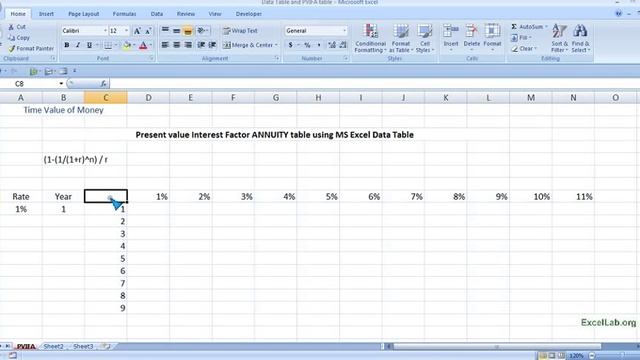Switch to the Review tab
Screen dimensions: 640x360
[x=186, y=14]
